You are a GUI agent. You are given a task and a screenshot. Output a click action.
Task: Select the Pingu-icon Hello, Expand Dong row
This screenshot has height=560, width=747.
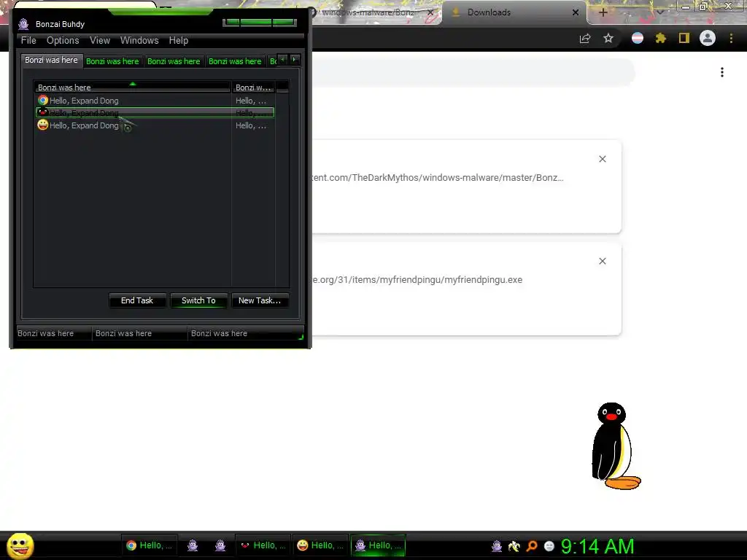pos(155,113)
